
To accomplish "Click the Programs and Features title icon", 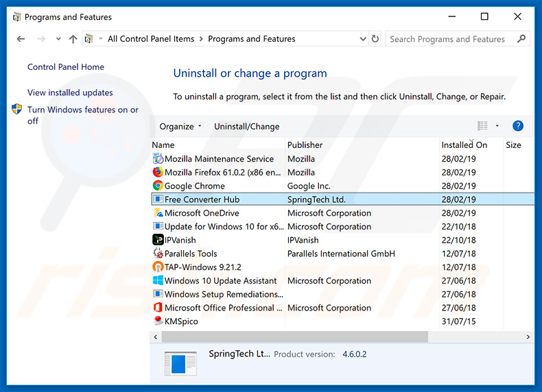I will coord(16,17).
